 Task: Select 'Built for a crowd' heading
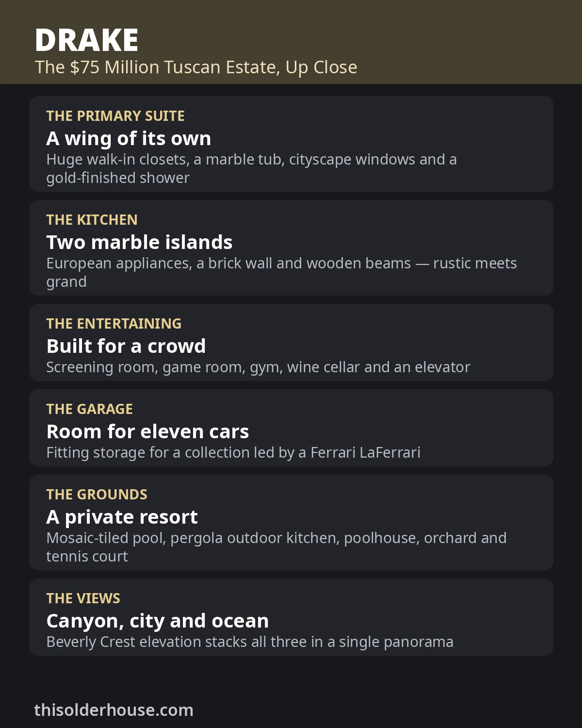tap(126, 346)
